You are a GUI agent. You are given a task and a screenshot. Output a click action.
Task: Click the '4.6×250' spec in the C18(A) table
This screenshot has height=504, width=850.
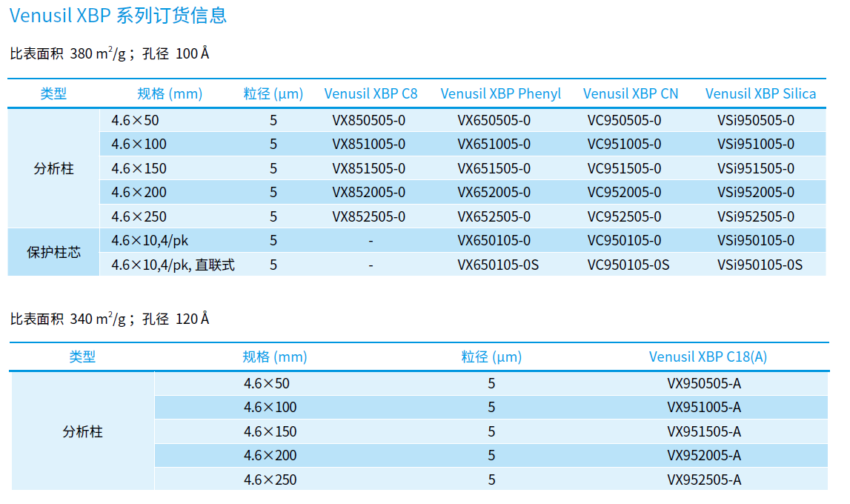(270, 480)
